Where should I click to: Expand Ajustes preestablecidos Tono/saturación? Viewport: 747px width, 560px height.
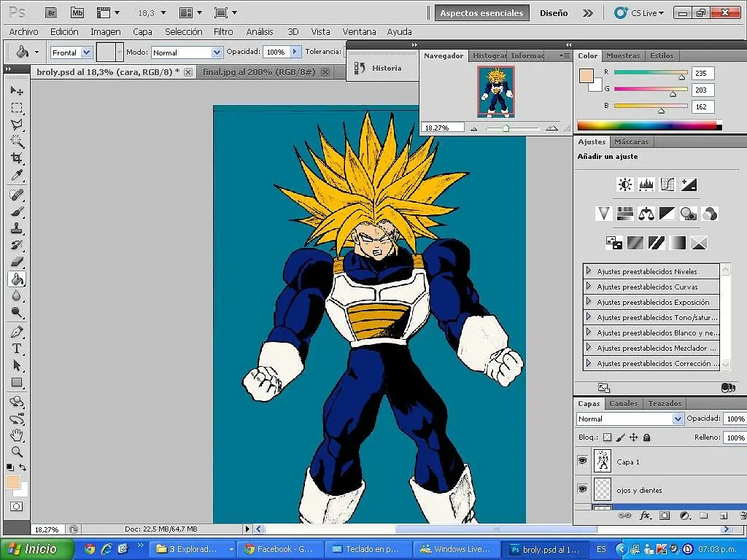click(x=589, y=316)
